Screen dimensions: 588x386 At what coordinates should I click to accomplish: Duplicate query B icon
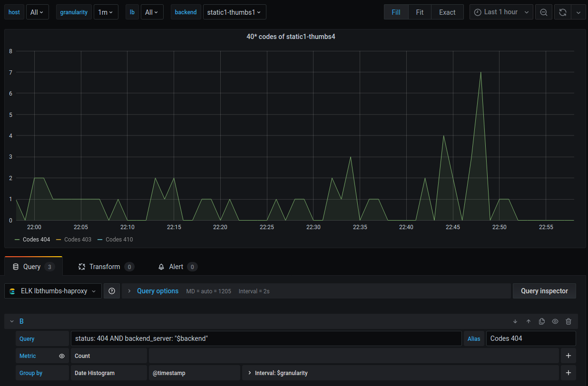point(541,321)
